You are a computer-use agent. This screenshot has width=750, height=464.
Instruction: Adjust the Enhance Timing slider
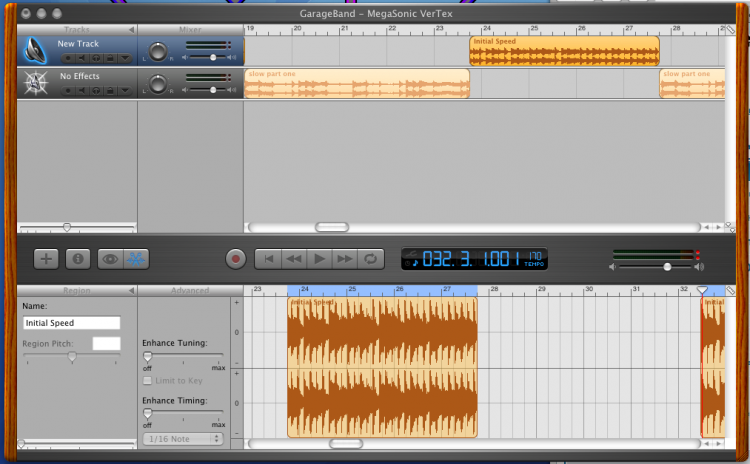click(x=148, y=413)
